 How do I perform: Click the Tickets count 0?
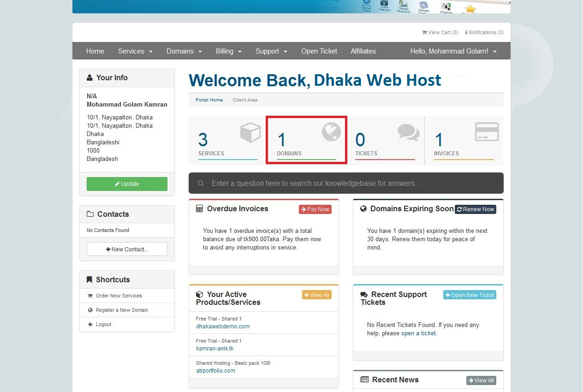click(x=360, y=140)
